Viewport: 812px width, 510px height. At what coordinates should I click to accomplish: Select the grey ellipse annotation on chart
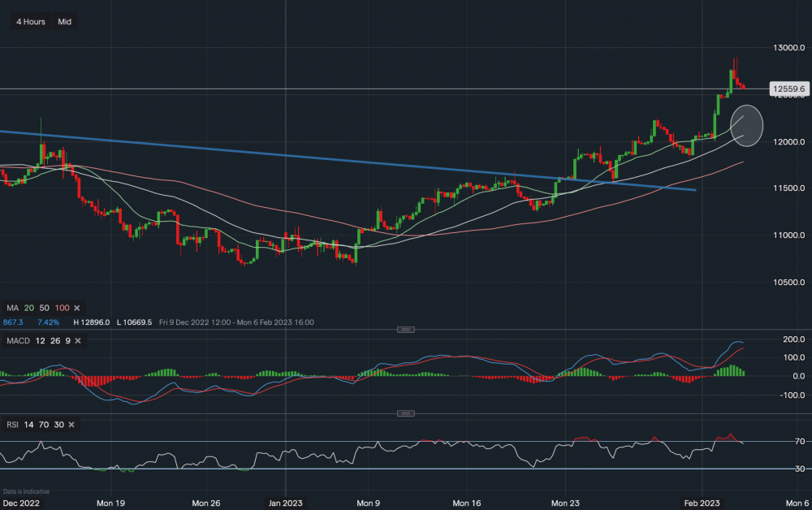pyautogui.click(x=747, y=125)
